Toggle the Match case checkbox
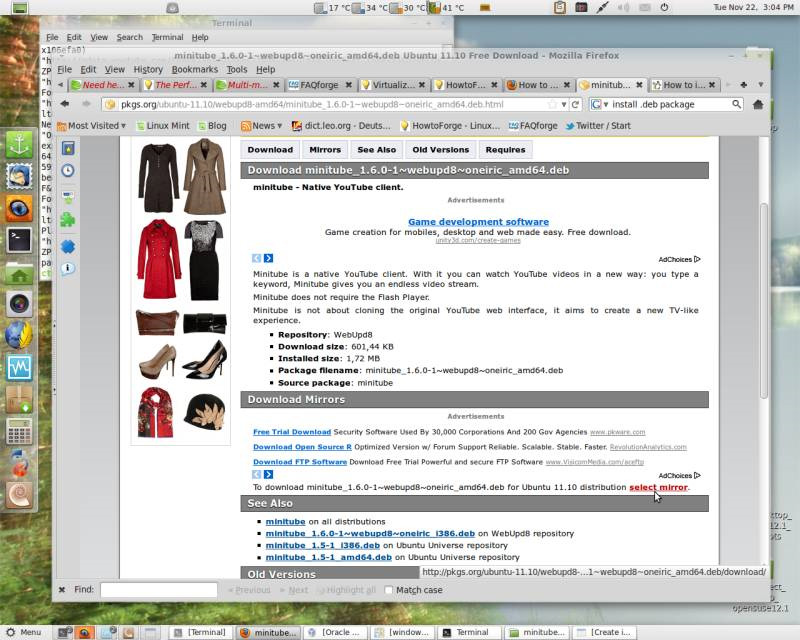Viewport: 800px width, 640px height. point(388,590)
